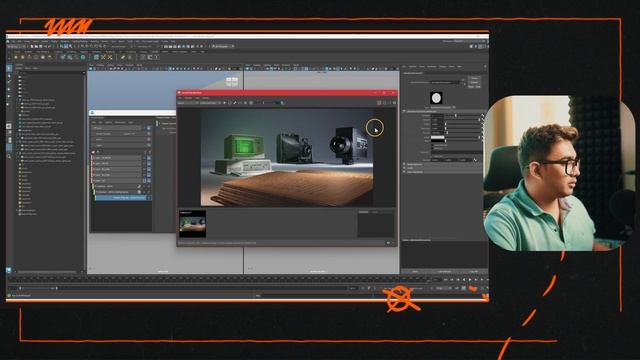
Task: Open Lighting menu of left viewport panel
Action: pos(111,65)
